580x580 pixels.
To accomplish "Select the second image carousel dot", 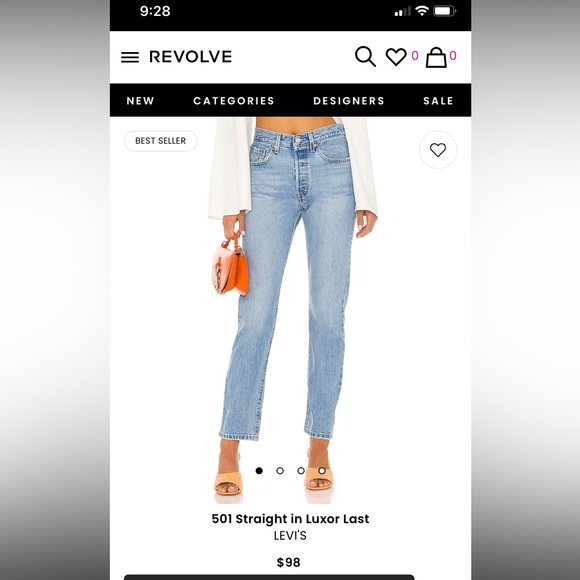I will [280, 471].
